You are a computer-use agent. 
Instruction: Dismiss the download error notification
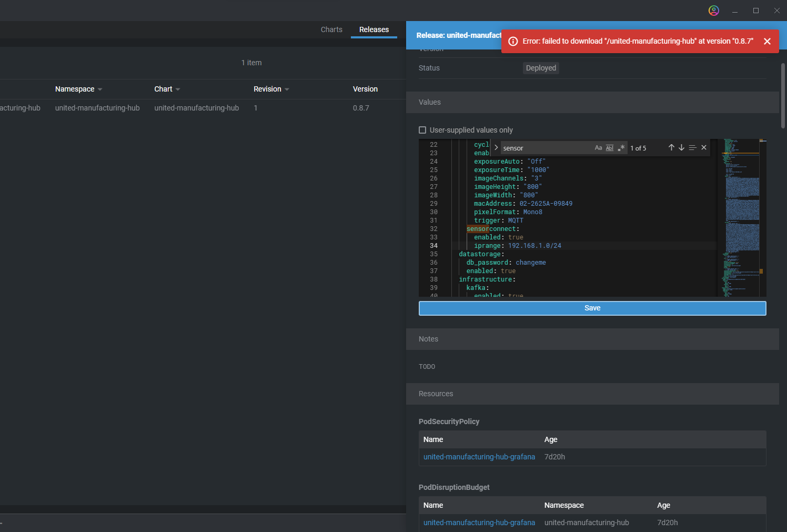(767, 42)
